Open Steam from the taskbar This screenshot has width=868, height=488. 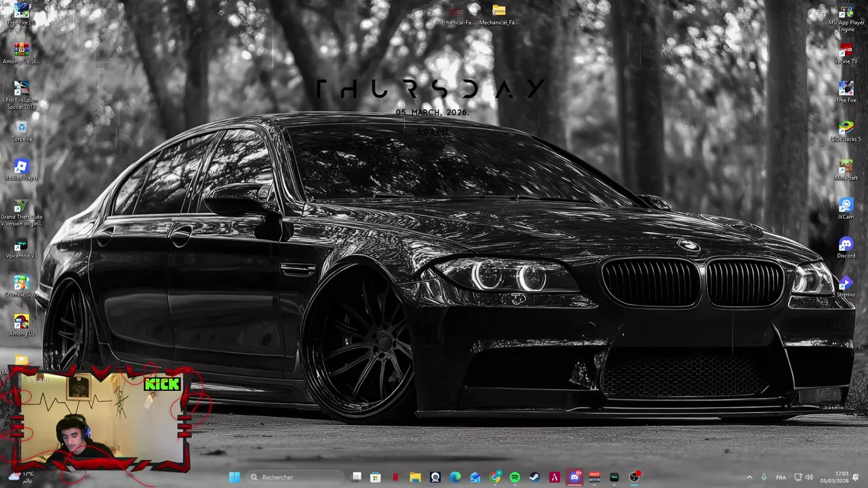click(x=534, y=477)
